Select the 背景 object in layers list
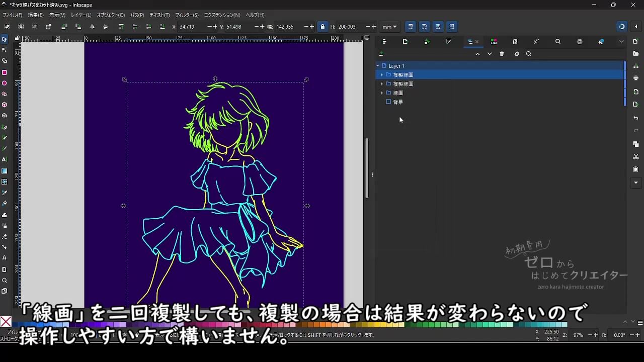This screenshot has height=362, width=644. point(398,102)
